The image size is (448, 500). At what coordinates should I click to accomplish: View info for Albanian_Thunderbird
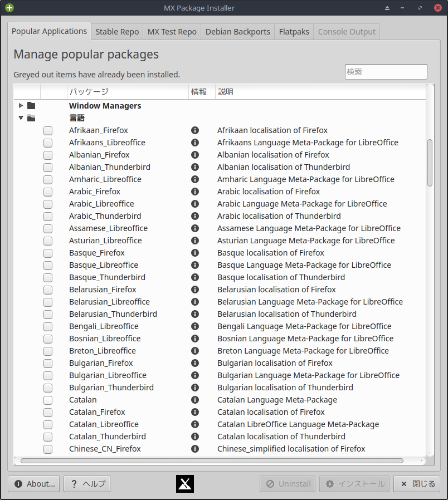tap(195, 167)
